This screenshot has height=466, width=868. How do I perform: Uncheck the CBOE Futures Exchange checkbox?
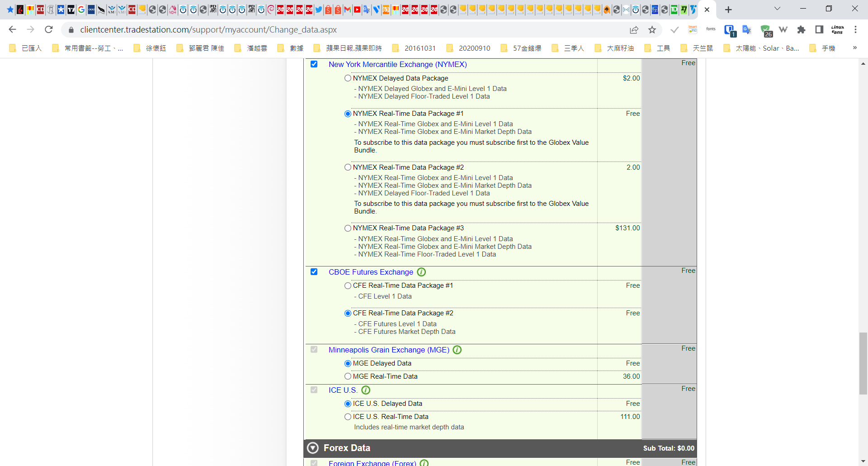pyautogui.click(x=314, y=272)
